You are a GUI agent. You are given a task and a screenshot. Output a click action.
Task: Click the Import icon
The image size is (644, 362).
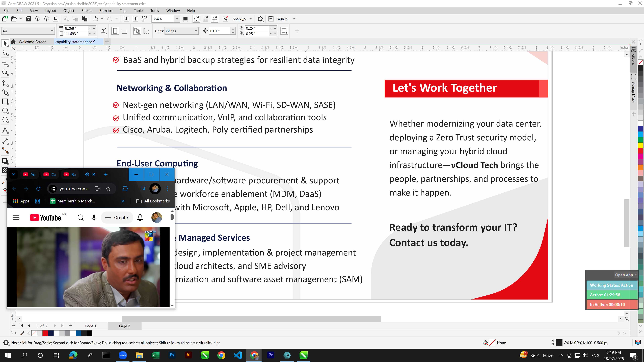pyautogui.click(x=126, y=19)
